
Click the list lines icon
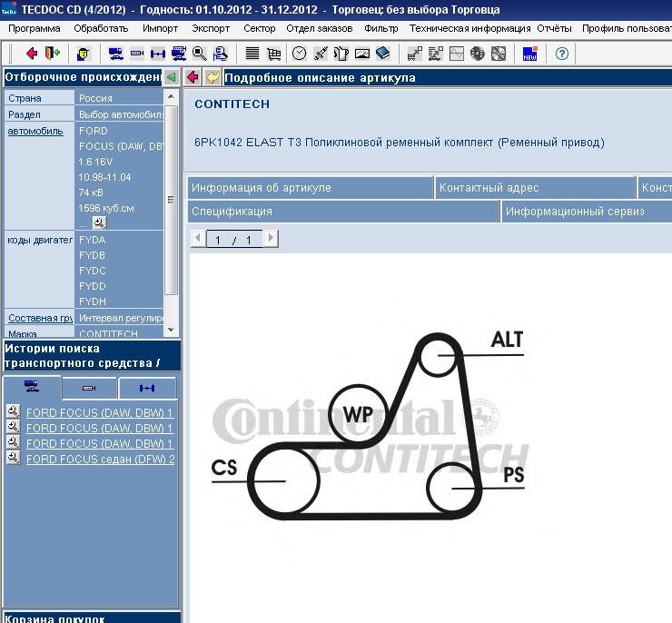(252, 54)
